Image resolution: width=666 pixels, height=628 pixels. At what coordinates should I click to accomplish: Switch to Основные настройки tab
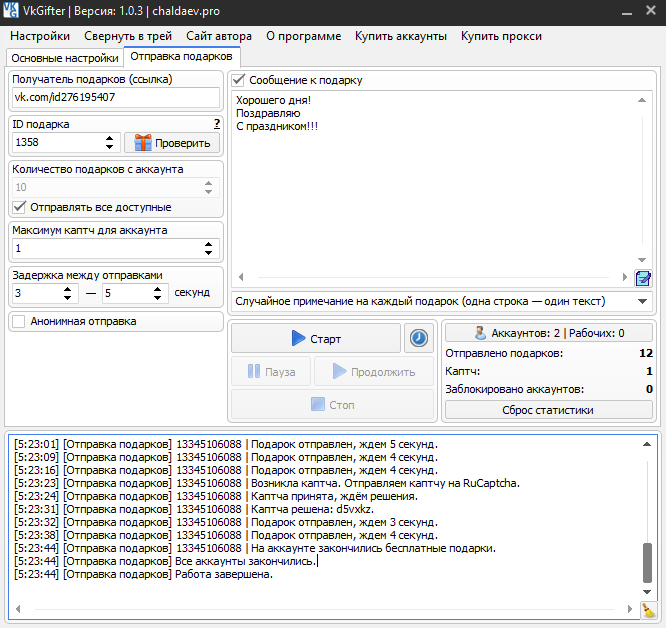(63, 57)
